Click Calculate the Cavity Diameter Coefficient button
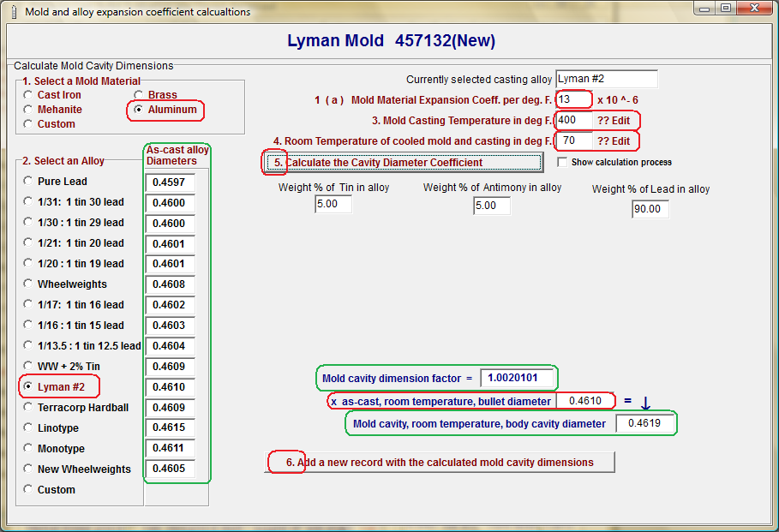The width and height of the screenshot is (779, 532). tap(404, 163)
